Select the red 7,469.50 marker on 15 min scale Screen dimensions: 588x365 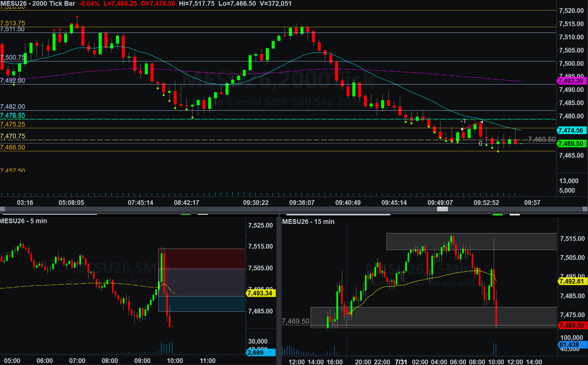572,325
